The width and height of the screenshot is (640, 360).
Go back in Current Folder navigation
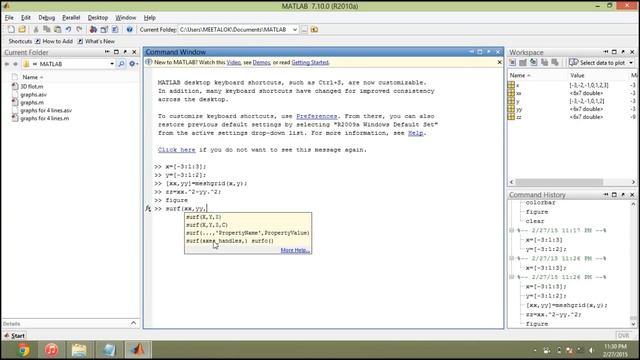click(x=7, y=64)
